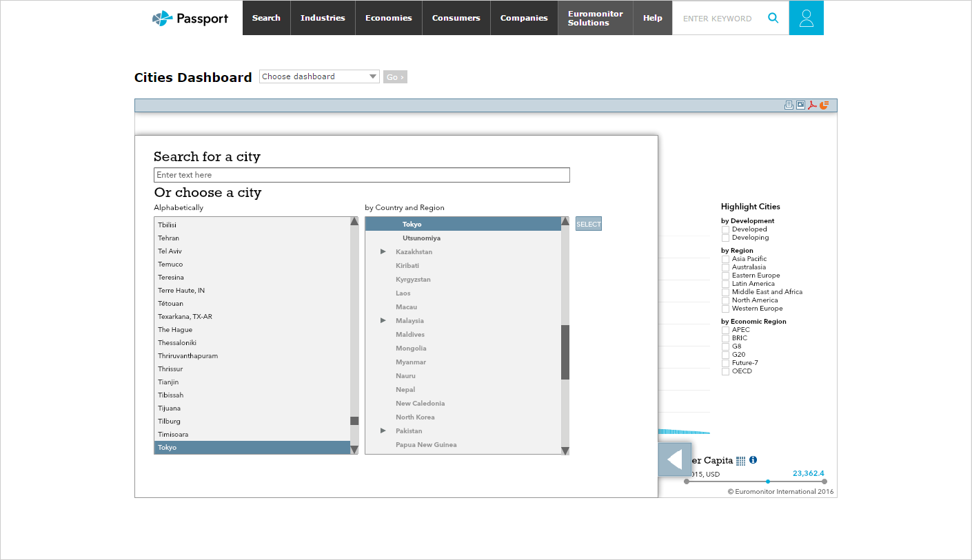This screenshot has height=560, width=972.
Task: Click the city search input field
Action: coord(361,175)
